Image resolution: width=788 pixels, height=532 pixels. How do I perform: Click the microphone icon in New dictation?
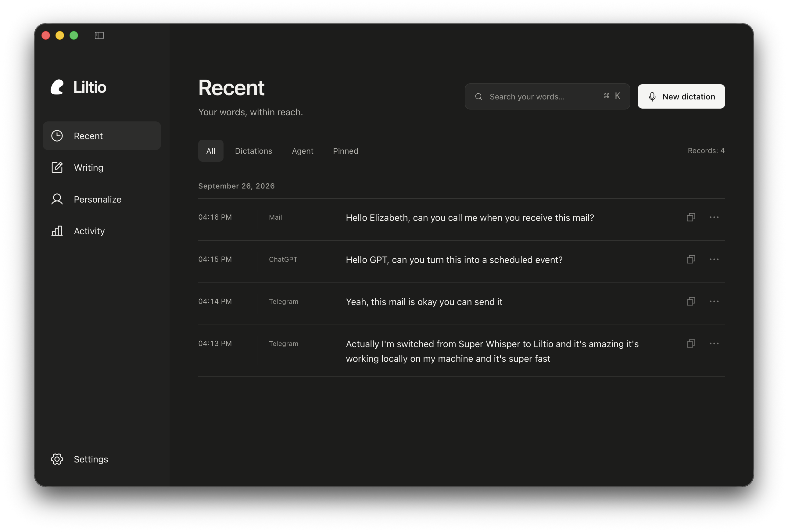click(652, 97)
